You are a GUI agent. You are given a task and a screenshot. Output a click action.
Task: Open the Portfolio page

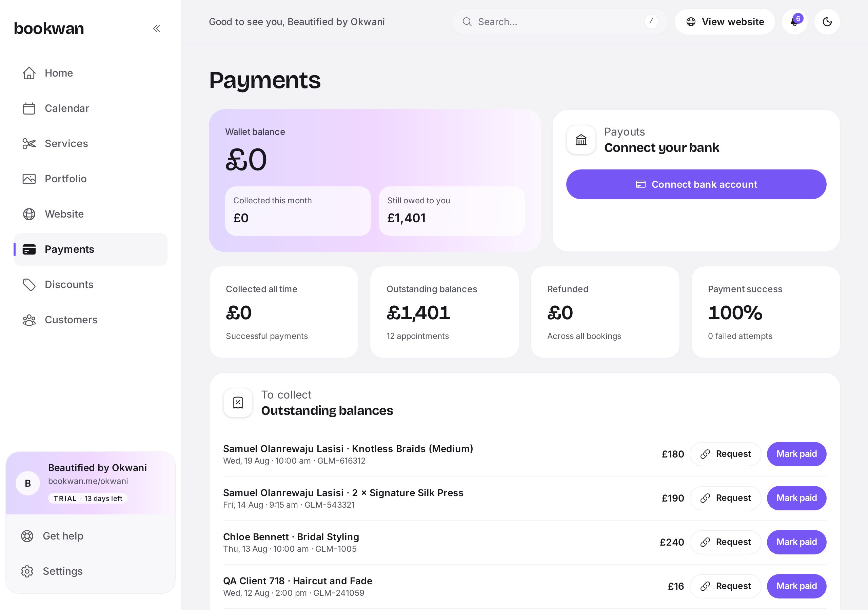click(x=90, y=179)
